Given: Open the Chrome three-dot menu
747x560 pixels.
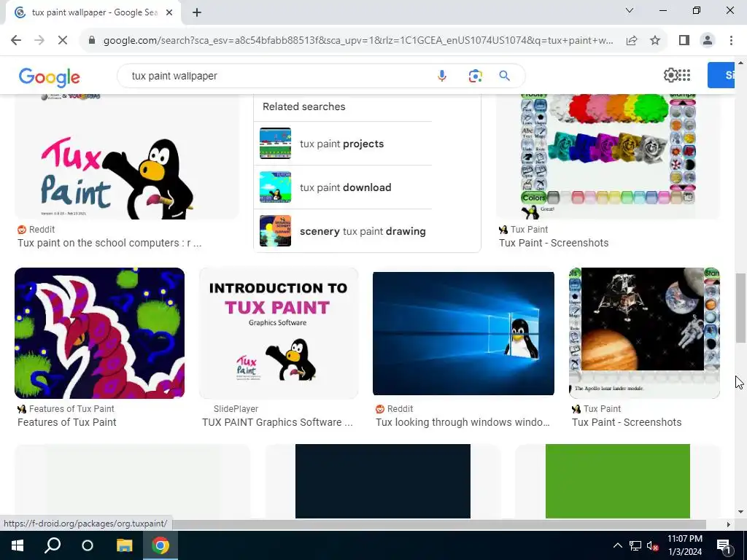Looking at the screenshot, I should click(x=731, y=41).
